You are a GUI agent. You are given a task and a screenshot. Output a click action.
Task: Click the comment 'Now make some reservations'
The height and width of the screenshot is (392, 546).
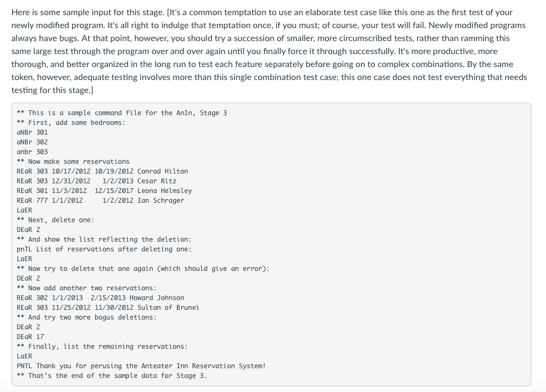(73, 162)
